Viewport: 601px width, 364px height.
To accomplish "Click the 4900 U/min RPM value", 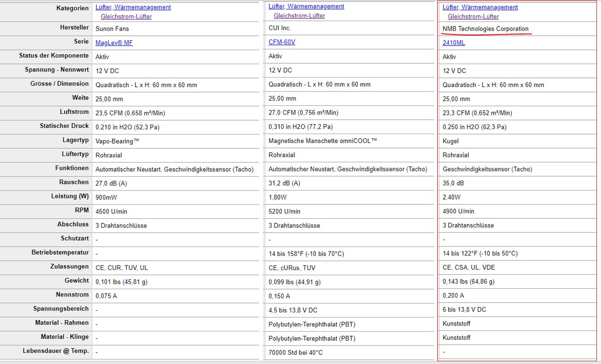I will 458,211.
